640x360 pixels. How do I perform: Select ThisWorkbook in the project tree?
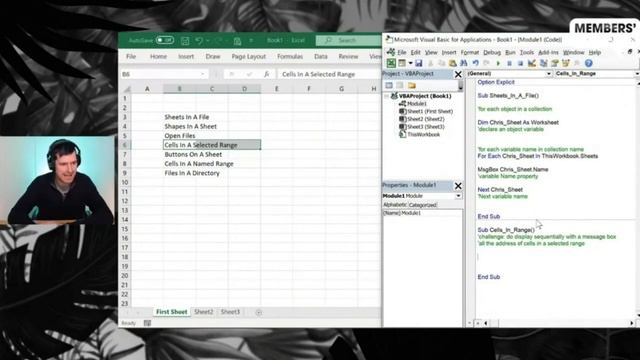[420, 134]
